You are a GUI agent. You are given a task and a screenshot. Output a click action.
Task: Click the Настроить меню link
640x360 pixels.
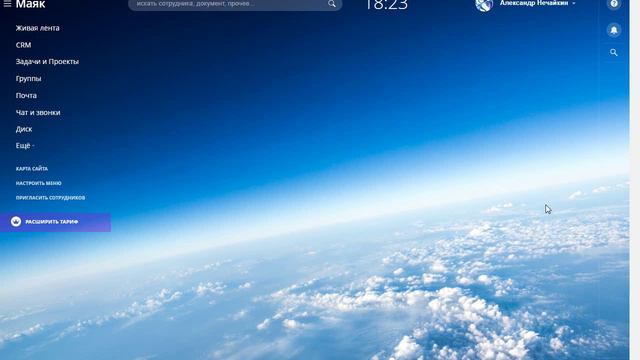pyautogui.click(x=39, y=183)
